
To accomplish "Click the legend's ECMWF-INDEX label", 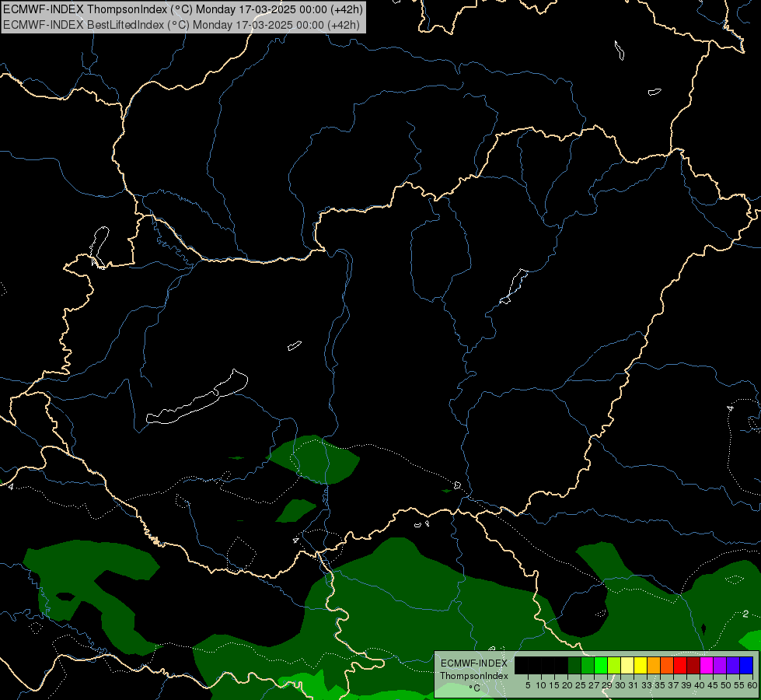I will click(474, 663).
